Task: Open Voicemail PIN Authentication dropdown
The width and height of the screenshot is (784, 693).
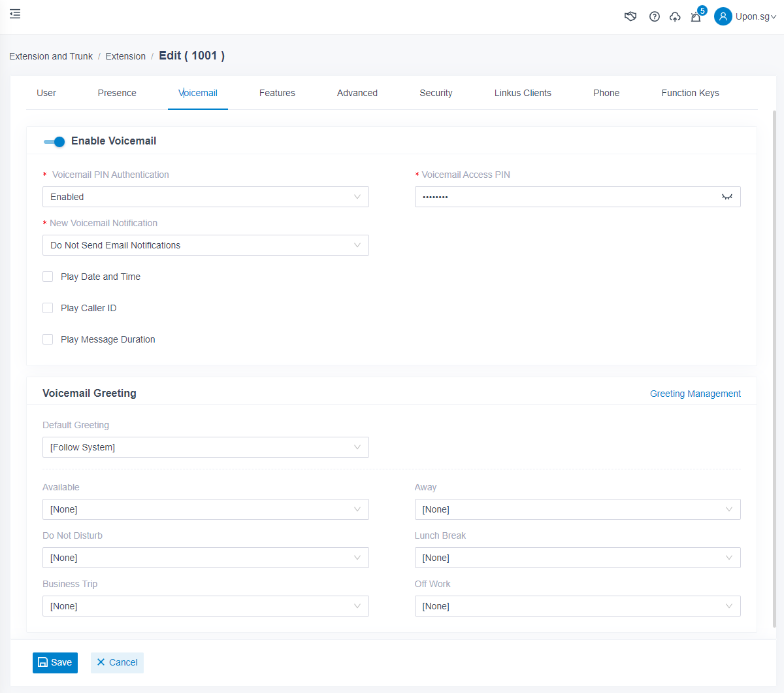Action: (x=205, y=197)
